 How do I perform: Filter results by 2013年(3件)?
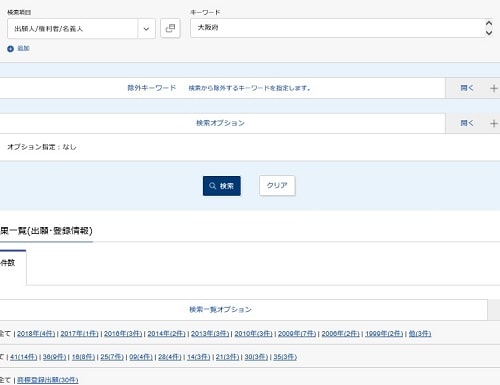210,334
